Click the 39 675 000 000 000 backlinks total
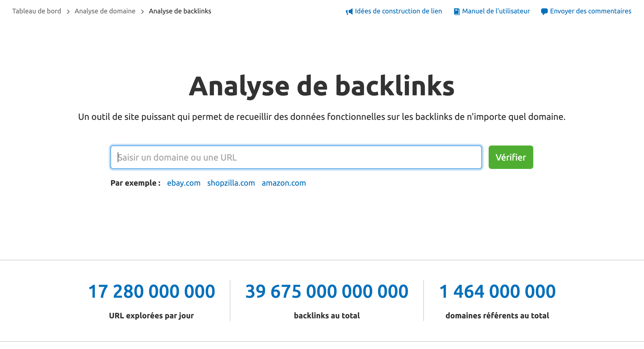Viewport: 644px width, 349px height. click(x=326, y=291)
